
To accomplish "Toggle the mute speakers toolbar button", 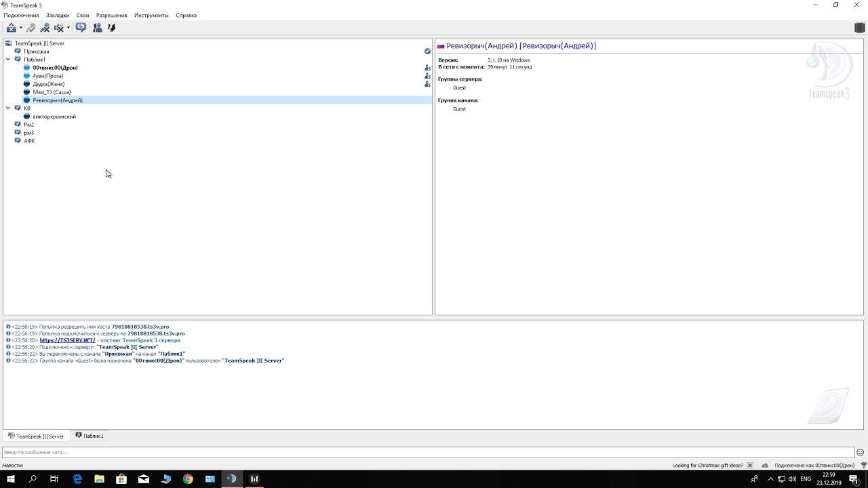I will 59,28.
